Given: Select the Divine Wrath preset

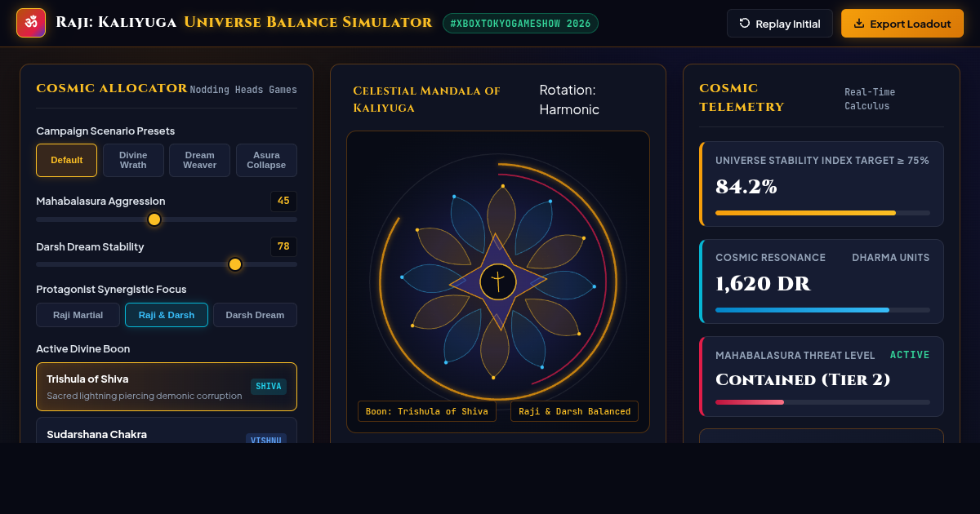Looking at the screenshot, I should (133, 160).
